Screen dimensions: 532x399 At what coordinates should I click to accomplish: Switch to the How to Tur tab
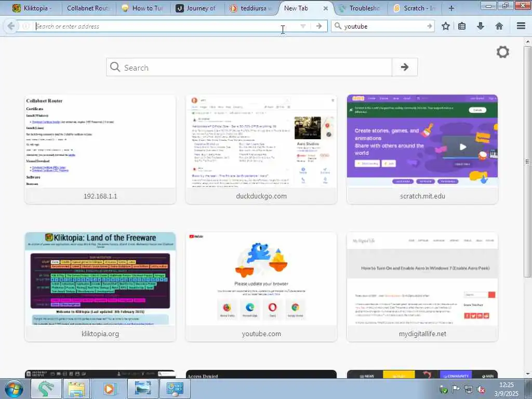142,8
